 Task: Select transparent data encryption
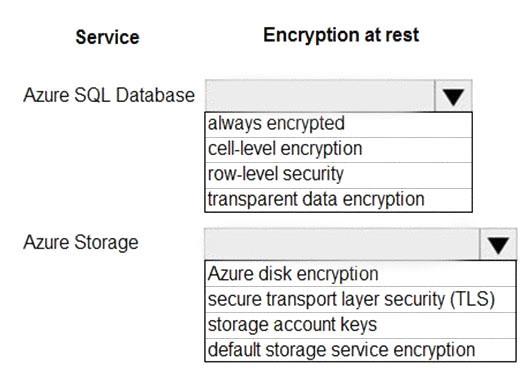(x=339, y=200)
